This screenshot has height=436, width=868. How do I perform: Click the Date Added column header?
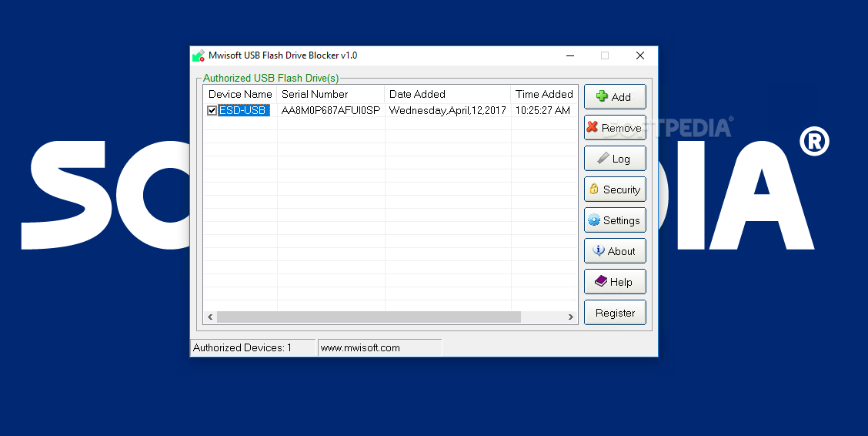tap(447, 94)
